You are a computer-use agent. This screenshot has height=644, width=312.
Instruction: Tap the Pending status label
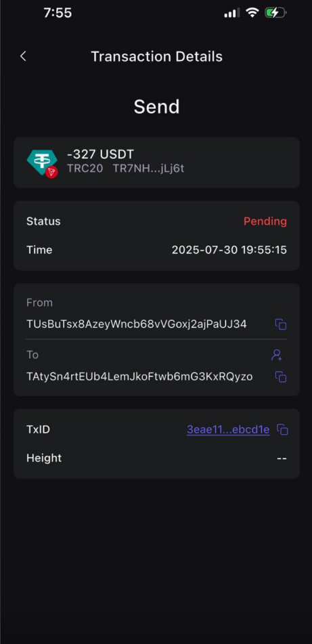tap(265, 221)
